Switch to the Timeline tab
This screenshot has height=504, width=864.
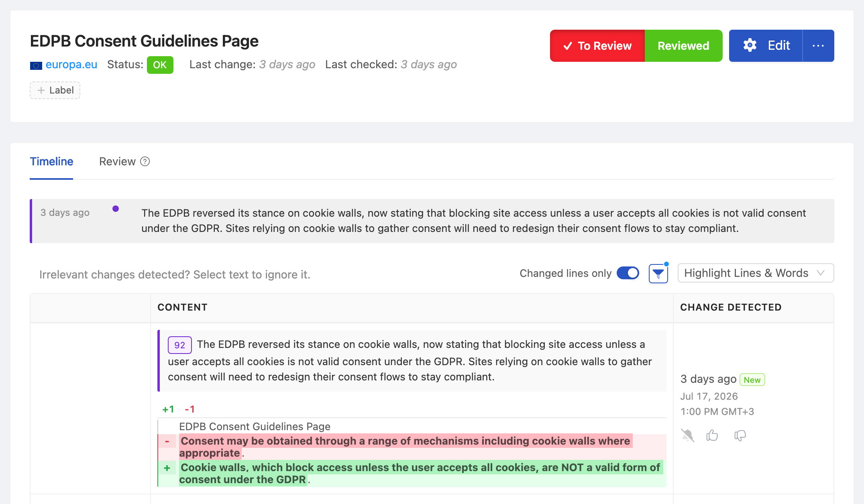(x=51, y=161)
